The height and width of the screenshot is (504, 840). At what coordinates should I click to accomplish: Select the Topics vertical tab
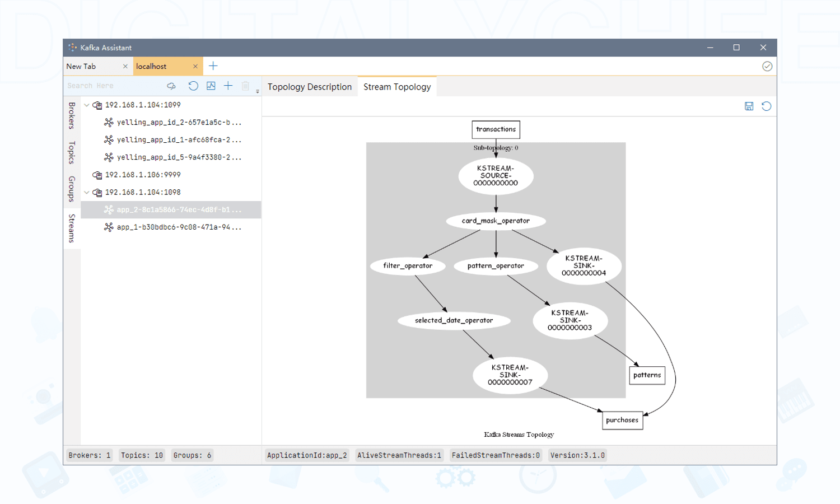(x=72, y=152)
